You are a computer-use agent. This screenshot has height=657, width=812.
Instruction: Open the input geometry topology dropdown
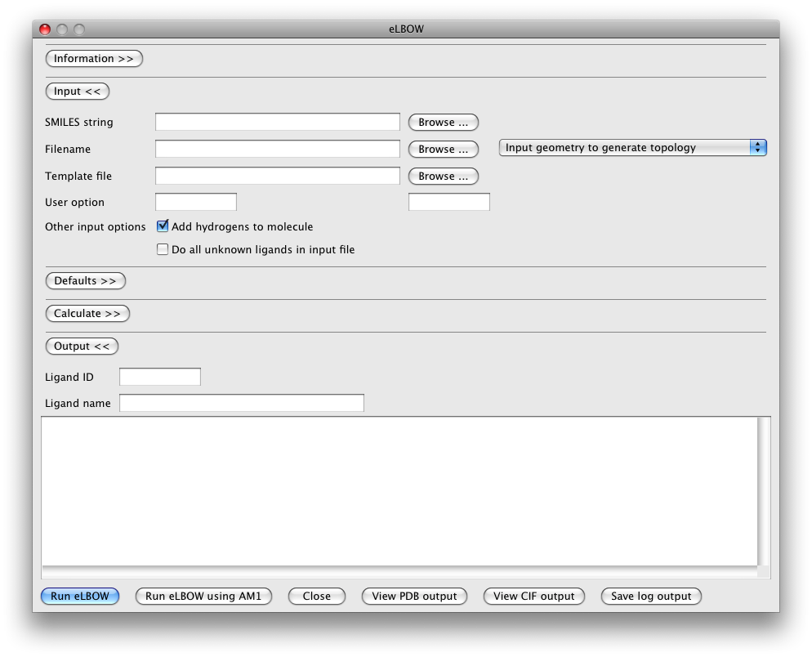tap(632, 148)
